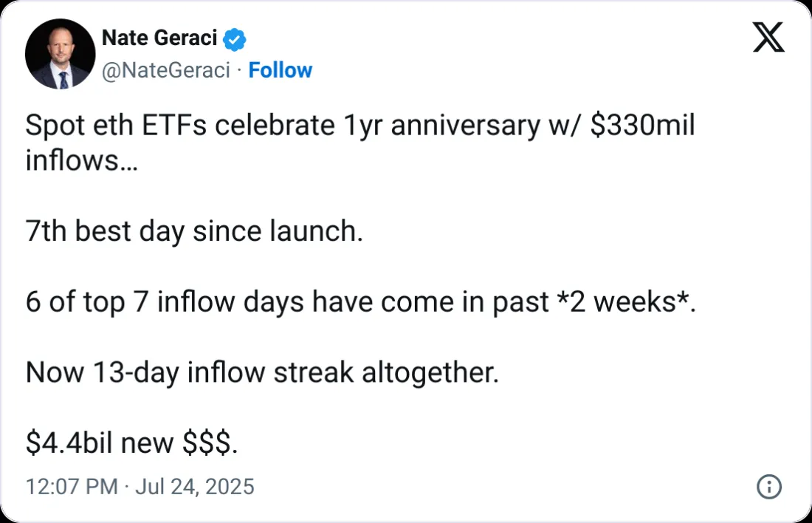
Task: Click the Follow link
Action: (281, 69)
